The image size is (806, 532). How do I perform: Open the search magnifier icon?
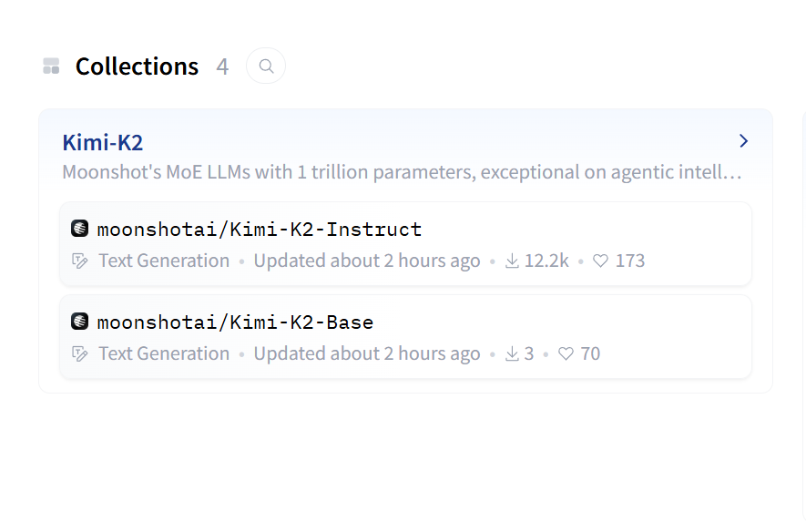pos(265,65)
